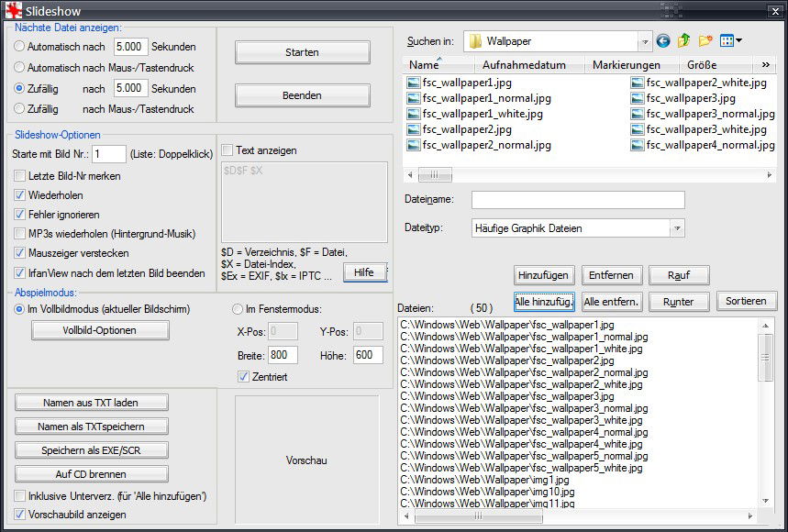This screenshot has width=788, height=532.
Task: Toggle 'Zentriert' checkbox
Action: coord(243,377)
